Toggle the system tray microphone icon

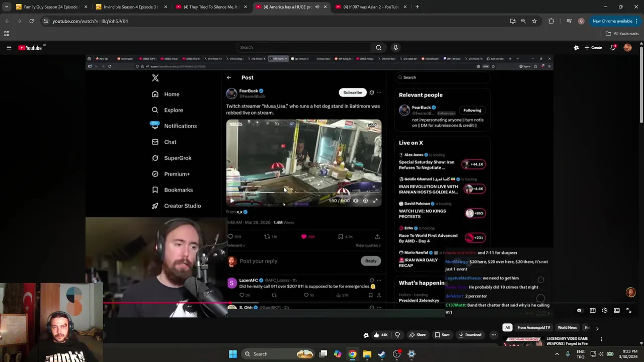(x=568, y=354)
